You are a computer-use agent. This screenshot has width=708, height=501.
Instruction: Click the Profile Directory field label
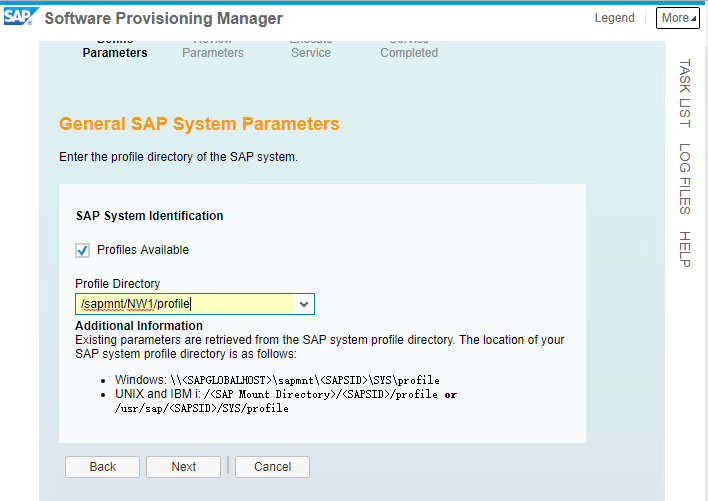tap(117, 283)
